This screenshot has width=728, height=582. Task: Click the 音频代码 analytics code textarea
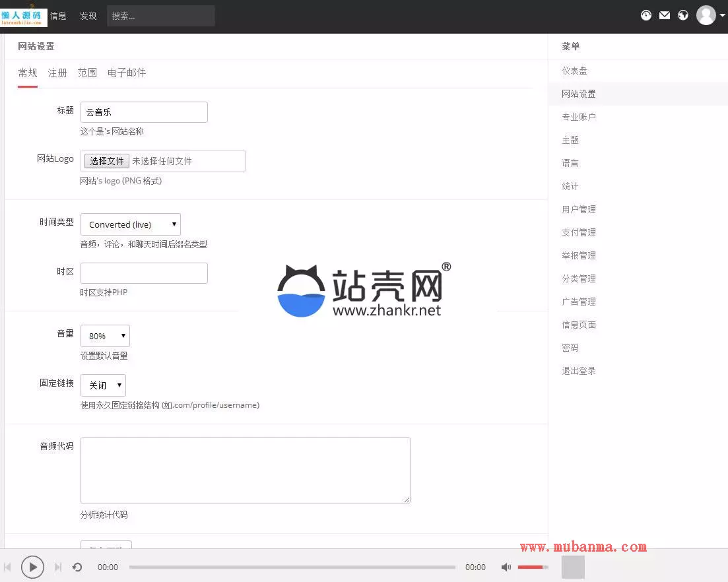pos(245,470)
